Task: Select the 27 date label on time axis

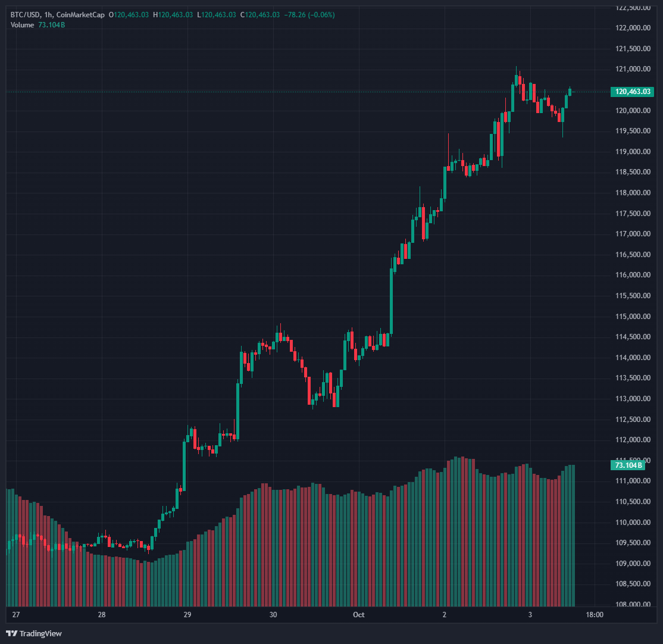Action: [15, 614]
